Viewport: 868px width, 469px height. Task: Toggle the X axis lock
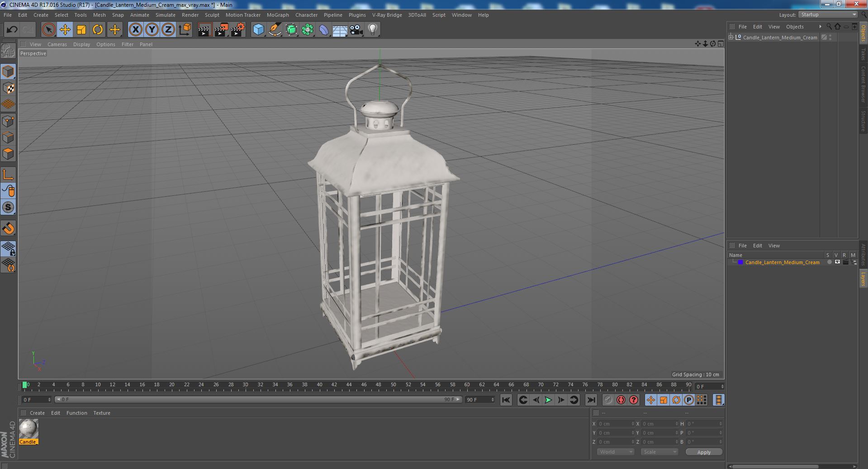point(135,30)
